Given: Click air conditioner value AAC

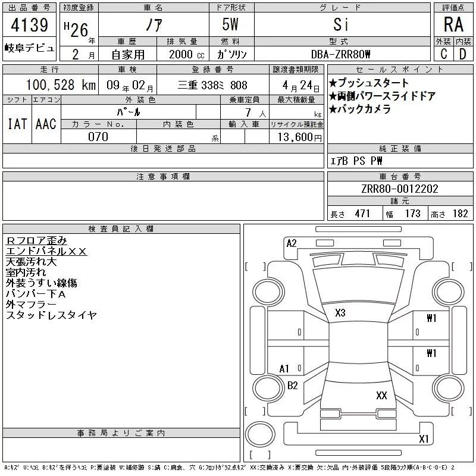Looking at the screenshot, I should point(46,124).
